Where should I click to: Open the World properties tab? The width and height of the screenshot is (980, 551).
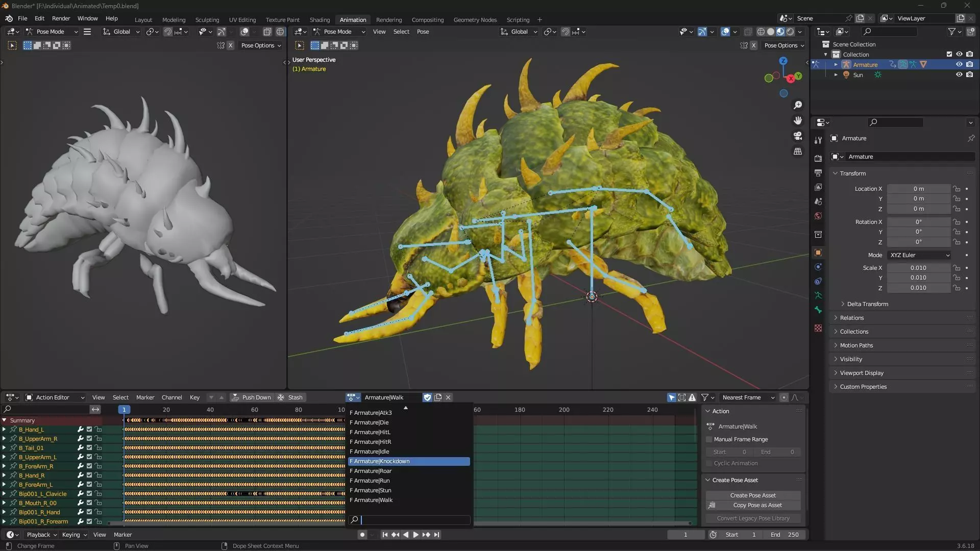tap(818, 216)
